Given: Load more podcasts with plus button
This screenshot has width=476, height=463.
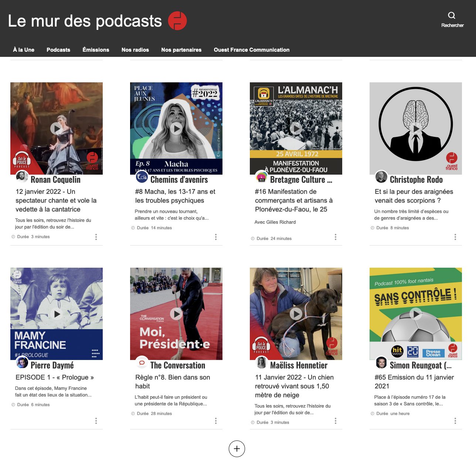Looking at the screenshot, I should tap(237, 449).
